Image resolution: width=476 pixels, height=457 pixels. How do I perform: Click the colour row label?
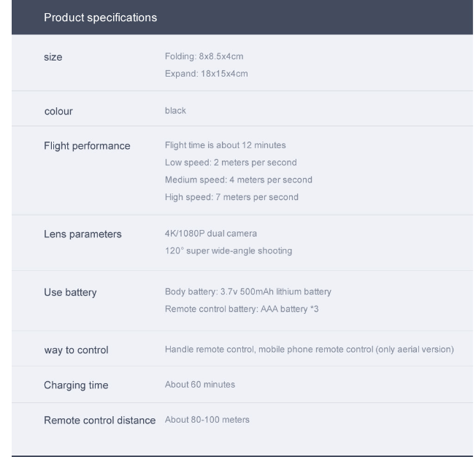point(58,111)
